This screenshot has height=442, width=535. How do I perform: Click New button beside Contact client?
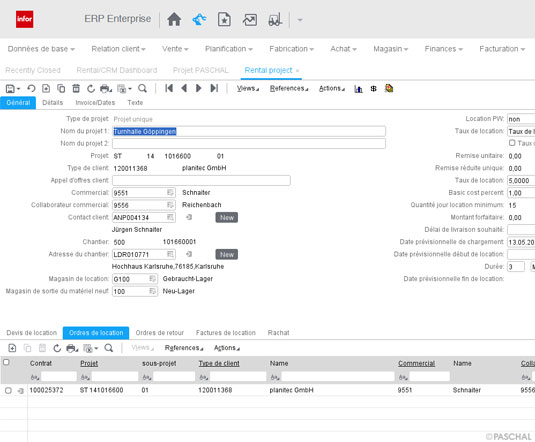coord(227,217)
